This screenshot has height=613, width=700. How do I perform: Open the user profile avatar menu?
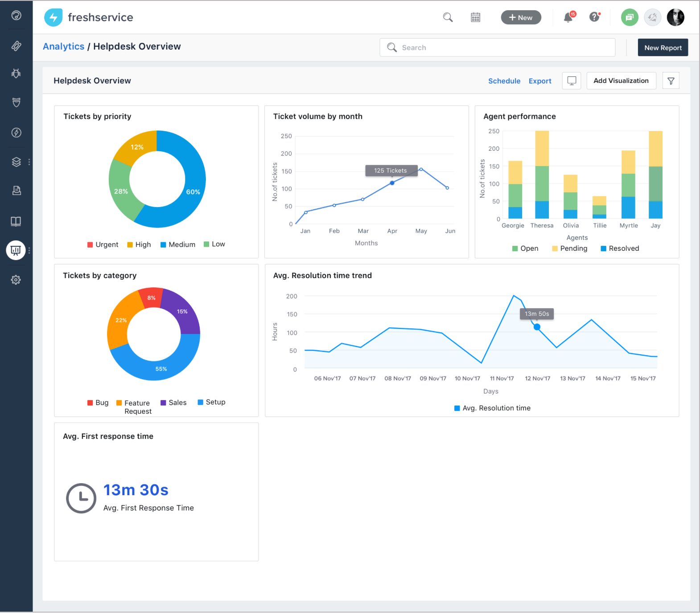[675, 17]
